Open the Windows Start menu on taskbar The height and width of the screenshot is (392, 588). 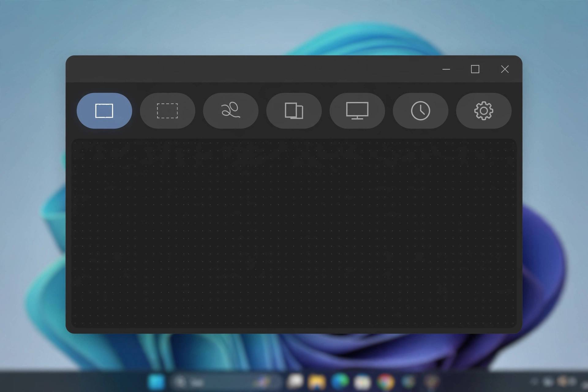(x=156, y=382)
